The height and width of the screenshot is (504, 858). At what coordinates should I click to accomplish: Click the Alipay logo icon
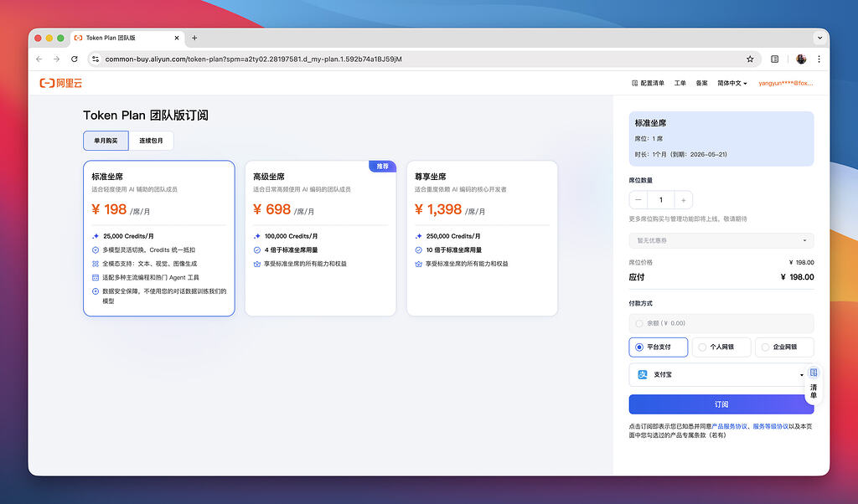click(643, 374)
